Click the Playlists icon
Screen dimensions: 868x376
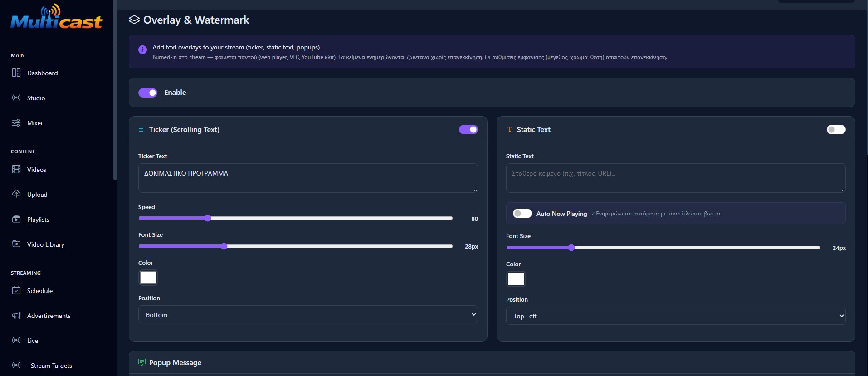16,219
